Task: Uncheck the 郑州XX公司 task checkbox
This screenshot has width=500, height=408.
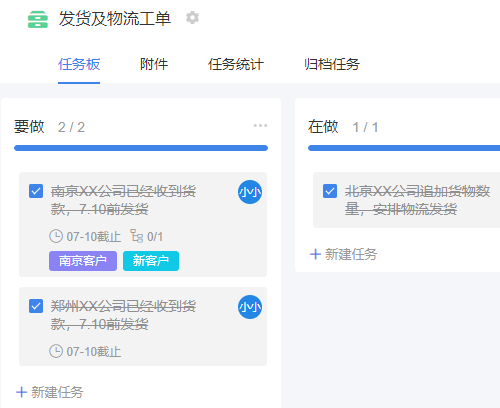Action: 36,306
